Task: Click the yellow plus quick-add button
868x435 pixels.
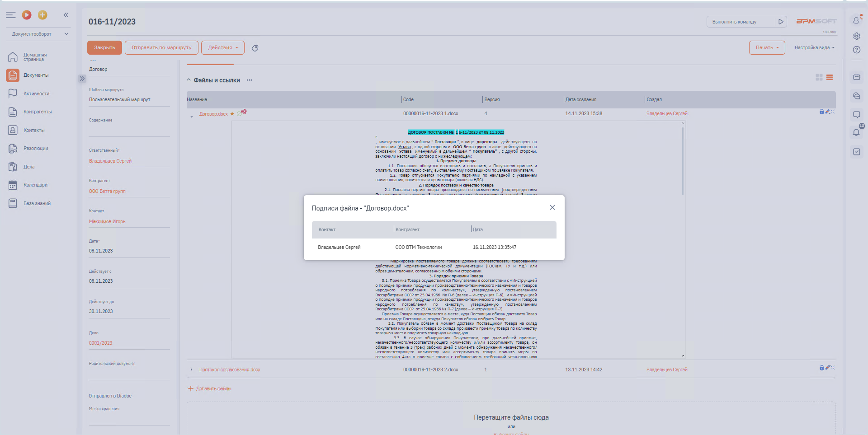Action: [42, 15]
